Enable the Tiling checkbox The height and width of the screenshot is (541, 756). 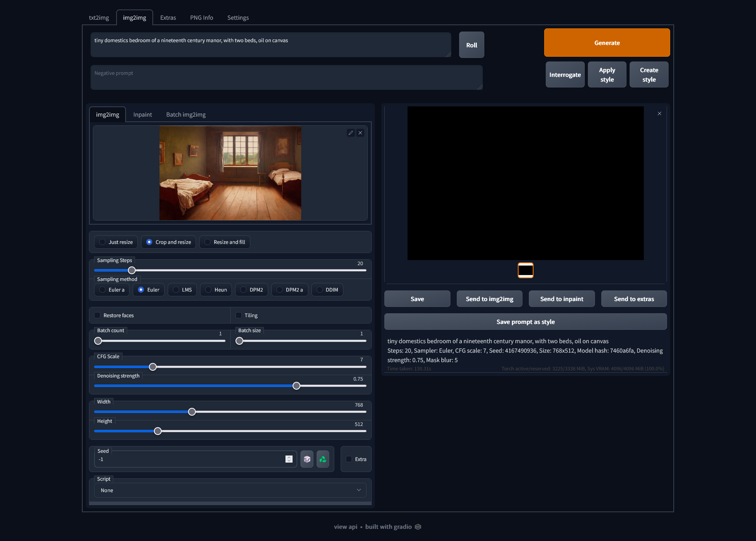click(239, 315)
